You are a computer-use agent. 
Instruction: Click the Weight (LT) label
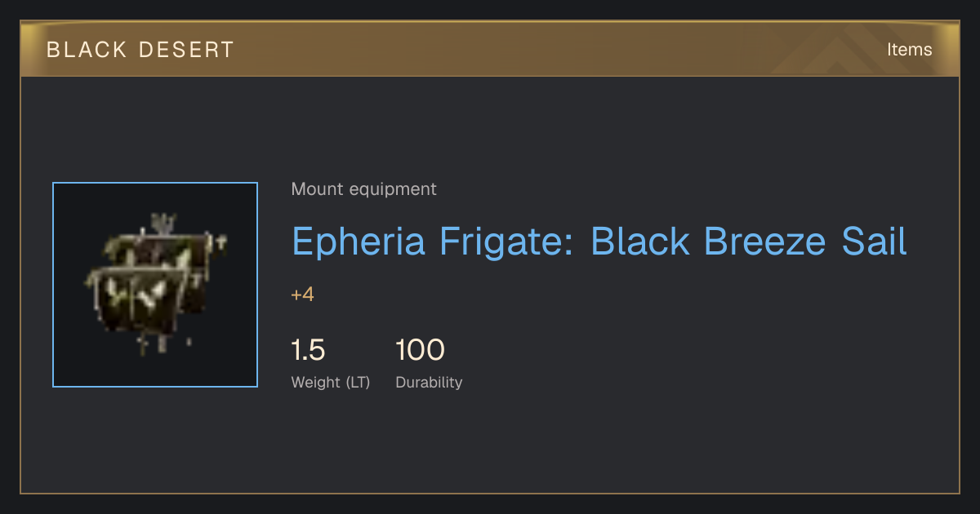click(x=331, y=383)
